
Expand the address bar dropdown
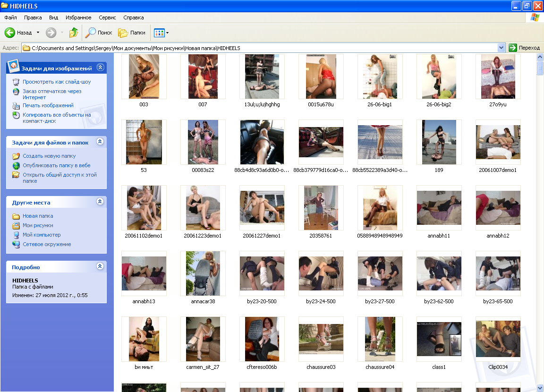coord(501,48)
